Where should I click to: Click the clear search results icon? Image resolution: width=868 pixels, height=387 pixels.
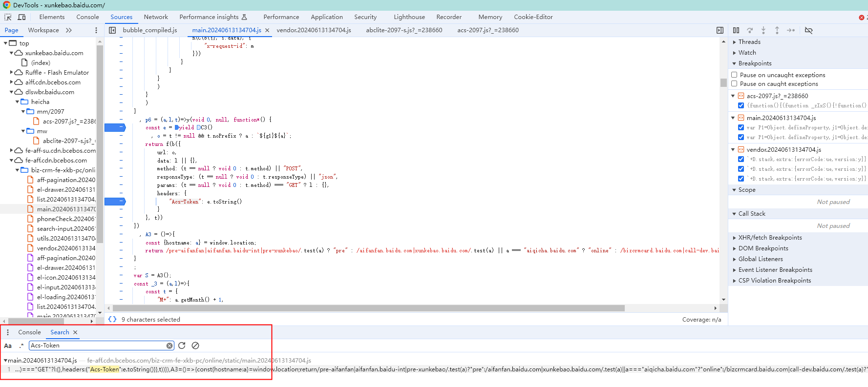pos(195,346)
